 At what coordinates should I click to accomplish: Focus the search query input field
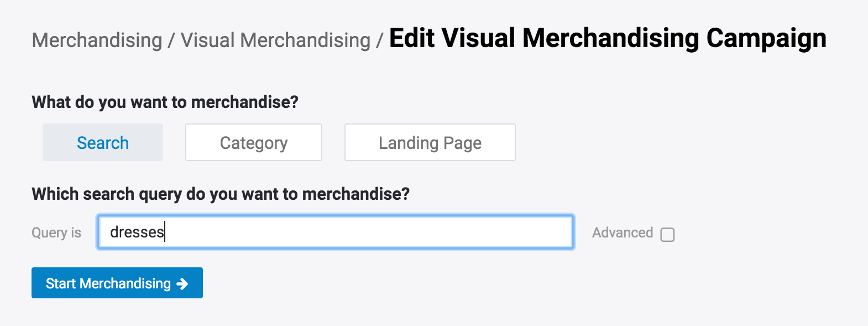point(335,232)
